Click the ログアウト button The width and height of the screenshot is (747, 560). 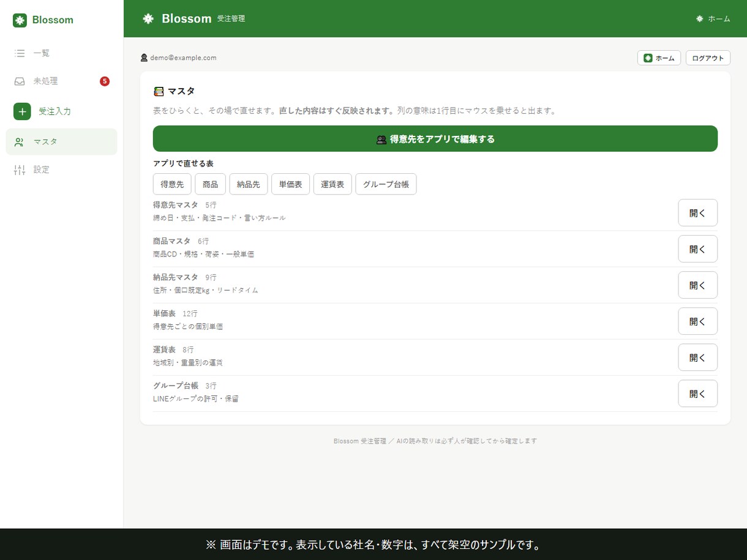coord(708,58)
